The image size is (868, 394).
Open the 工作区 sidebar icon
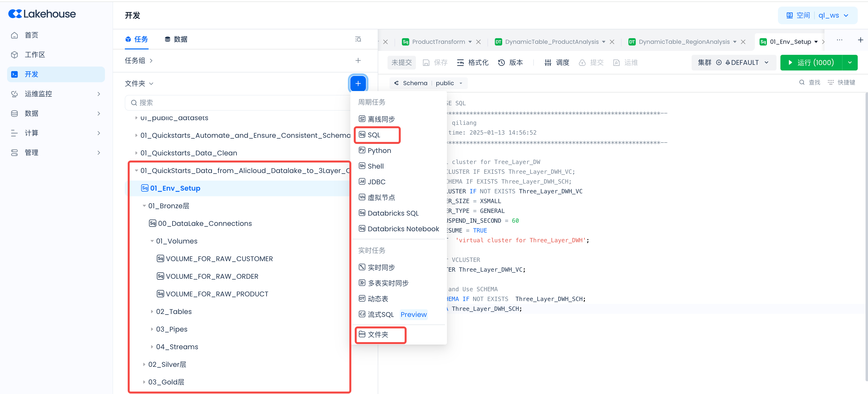click(14, 55)
